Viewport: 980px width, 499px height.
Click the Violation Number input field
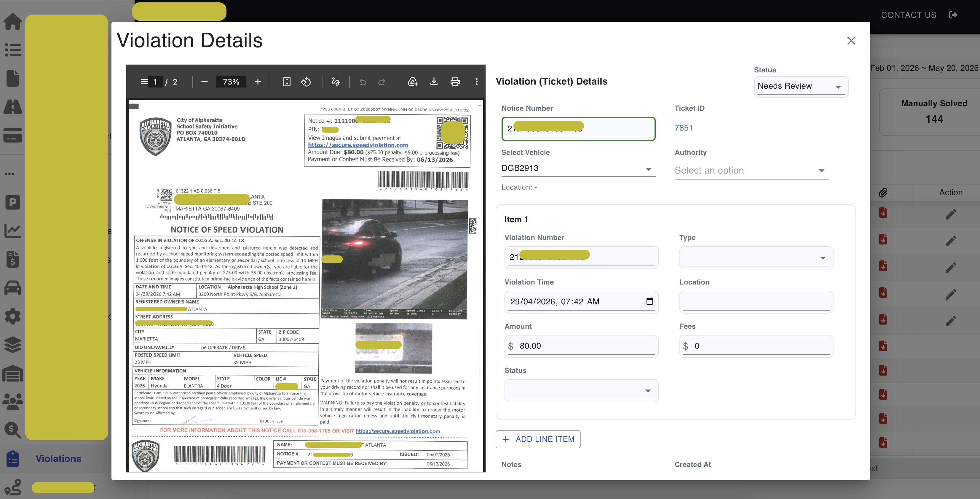pyautogui.click(x=581, y=257)
